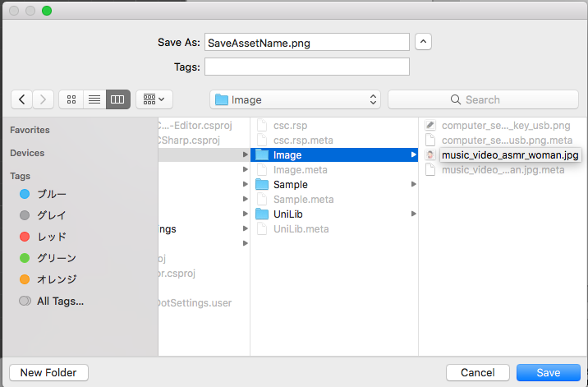Viewport: 588px width, 387px height.
Task: Open the item arrangement grouping menu
Action: point(154,99)
